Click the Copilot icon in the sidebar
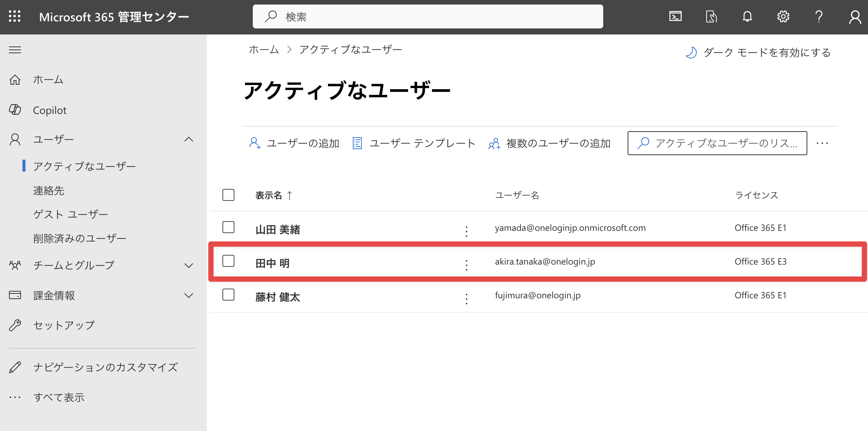Screen dimensions: 868x431 pyautogui.click(x=15, y=110)
